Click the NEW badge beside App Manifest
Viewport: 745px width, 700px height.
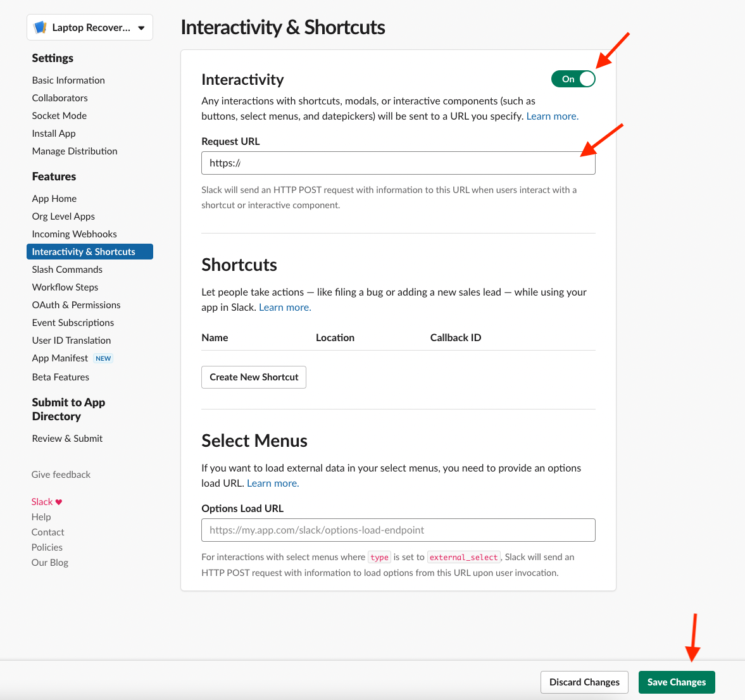103,358
